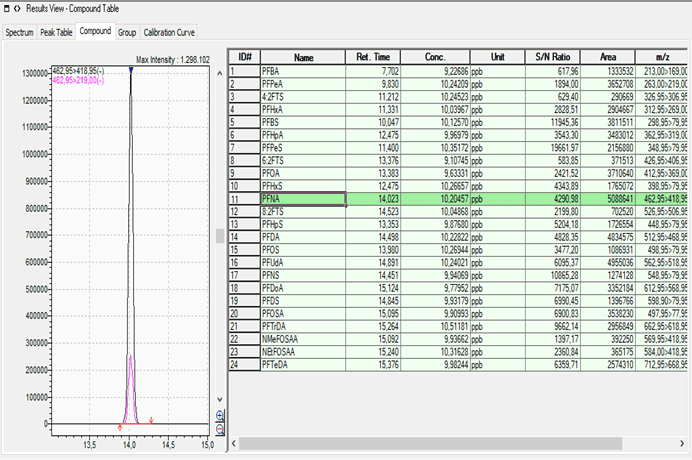This screenshot has width=692, height=460.
Task: Click PFNA area value 5088641
Action: [x=620, y=199]
